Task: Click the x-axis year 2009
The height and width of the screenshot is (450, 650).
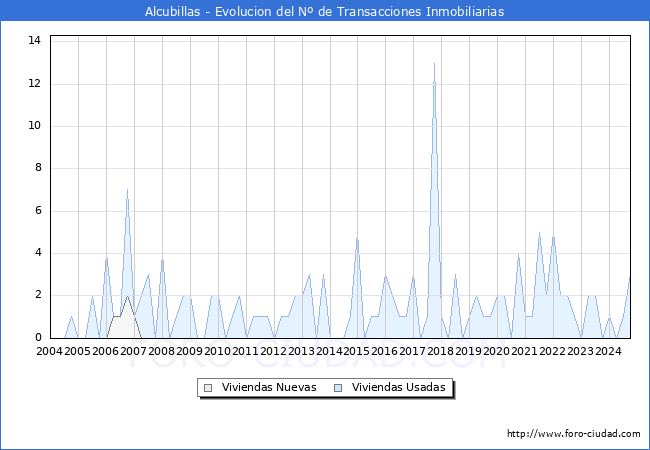Action: 189,351
